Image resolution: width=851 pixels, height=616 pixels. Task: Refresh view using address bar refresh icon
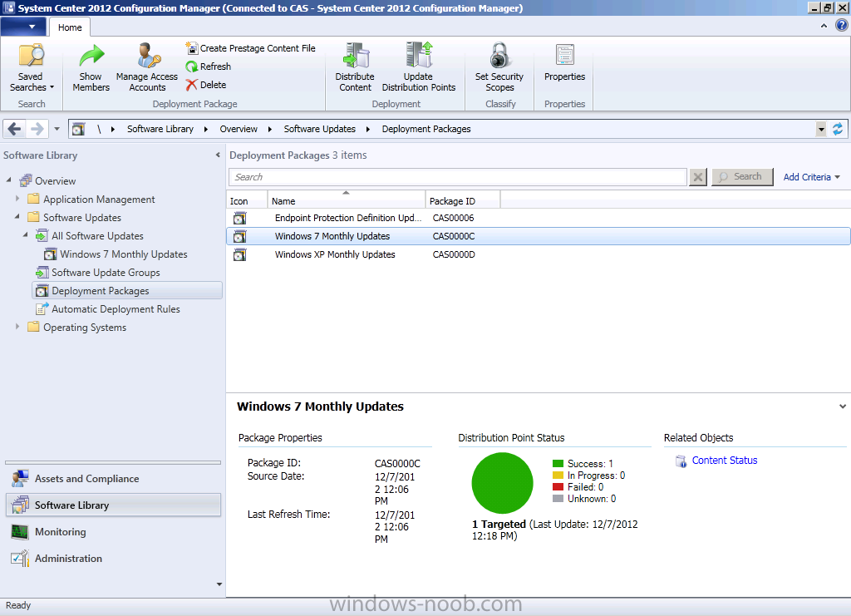(838, 129)
